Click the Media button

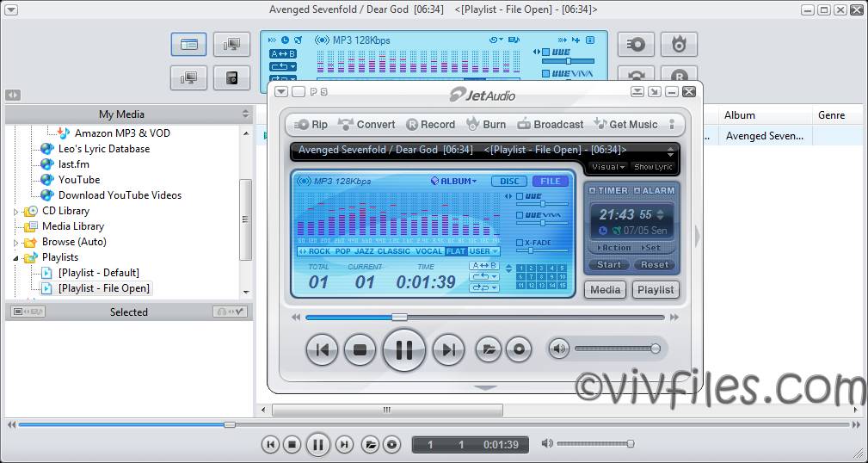605,290
